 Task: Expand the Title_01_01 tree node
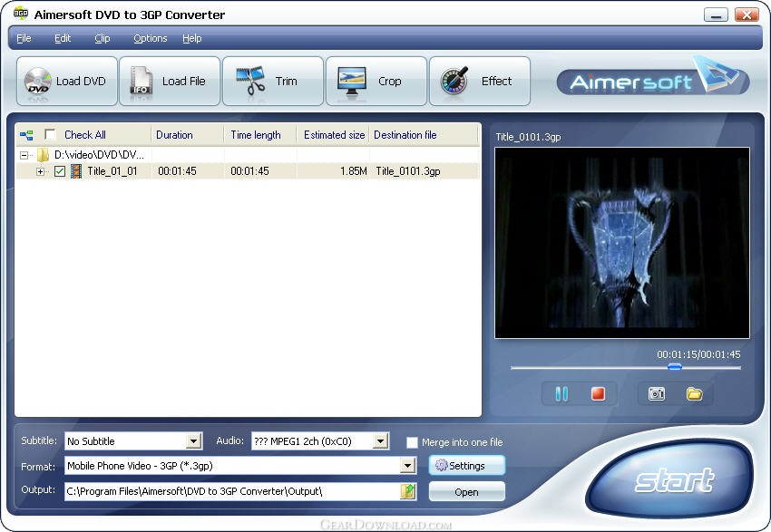point(40,171)
